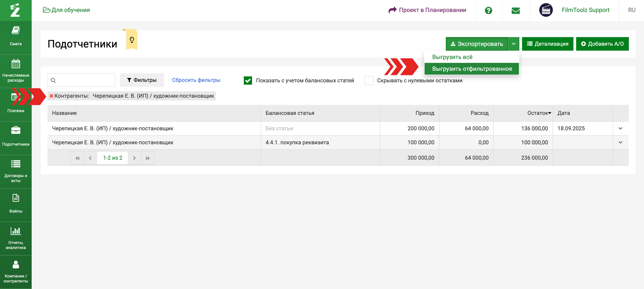Toggle the Экспортировать dropdown arrow
Image resolution: width=644 pixels, height=289 pixels.
pyautogui.click(x=513, y=44)
